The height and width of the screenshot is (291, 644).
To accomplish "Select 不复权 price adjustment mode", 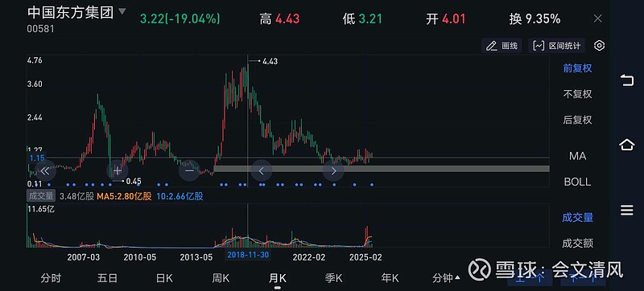I will point(577,94).
